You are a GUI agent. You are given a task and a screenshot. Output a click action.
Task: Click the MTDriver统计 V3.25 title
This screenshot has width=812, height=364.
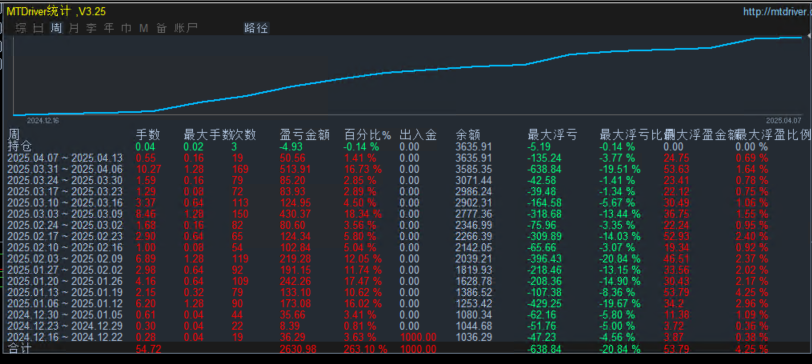pos(56,11)
